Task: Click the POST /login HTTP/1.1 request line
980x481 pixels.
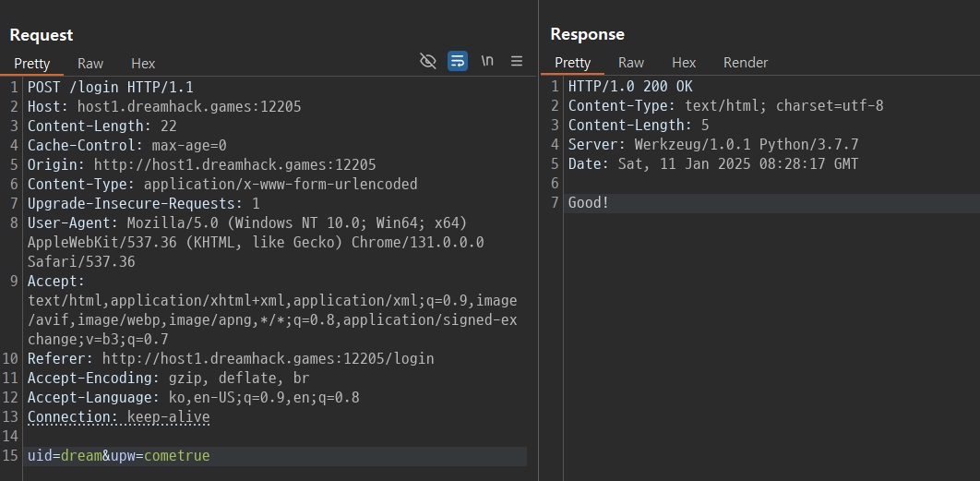Action: (111, 87)
